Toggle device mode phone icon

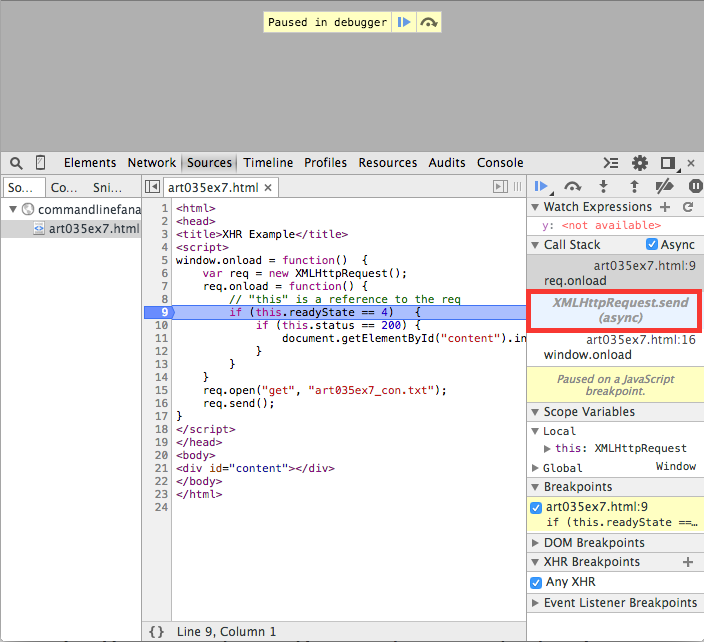tap(40, 163)
